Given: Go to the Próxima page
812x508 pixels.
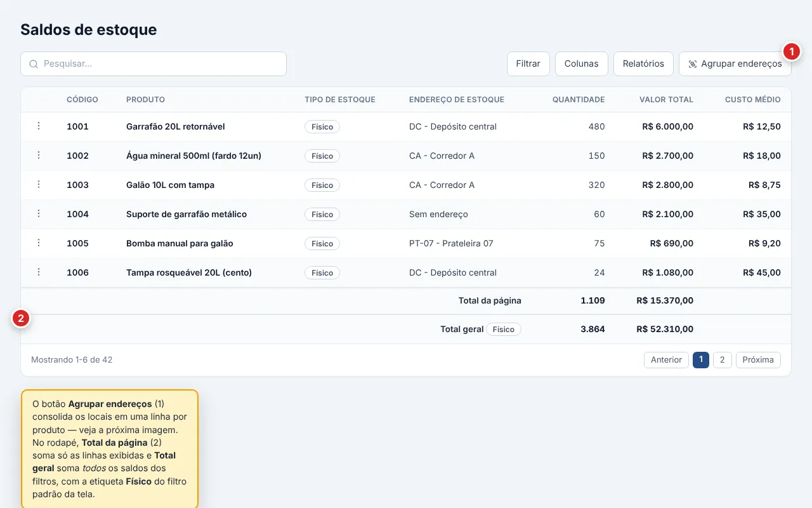Looking at the screenshot, I should pos(758,360).
